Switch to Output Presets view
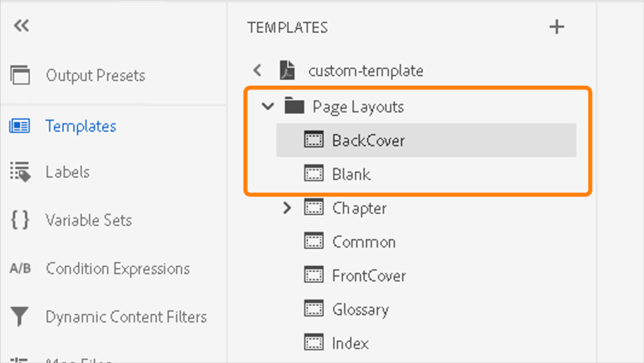The height and width of the screenshot is (363, 644). point(95,75)
